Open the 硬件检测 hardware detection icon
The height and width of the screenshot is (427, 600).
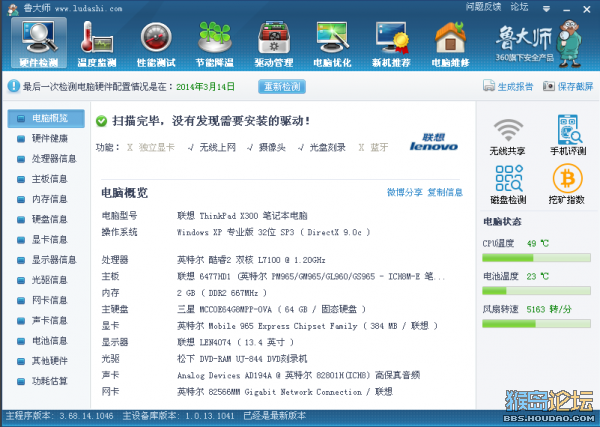[39, 43]
